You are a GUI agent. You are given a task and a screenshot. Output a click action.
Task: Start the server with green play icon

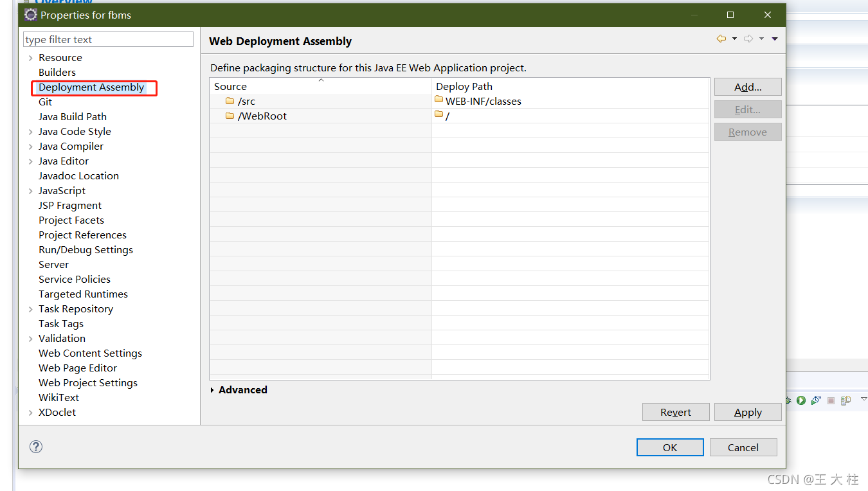pyautogui.click(x=801, y=400)
